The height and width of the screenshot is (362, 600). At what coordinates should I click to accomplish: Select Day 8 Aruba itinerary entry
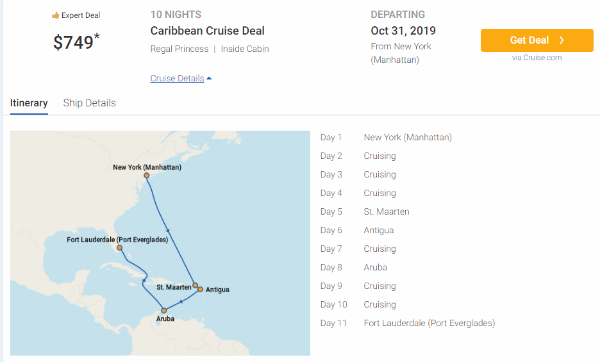(x=354, y=267)
